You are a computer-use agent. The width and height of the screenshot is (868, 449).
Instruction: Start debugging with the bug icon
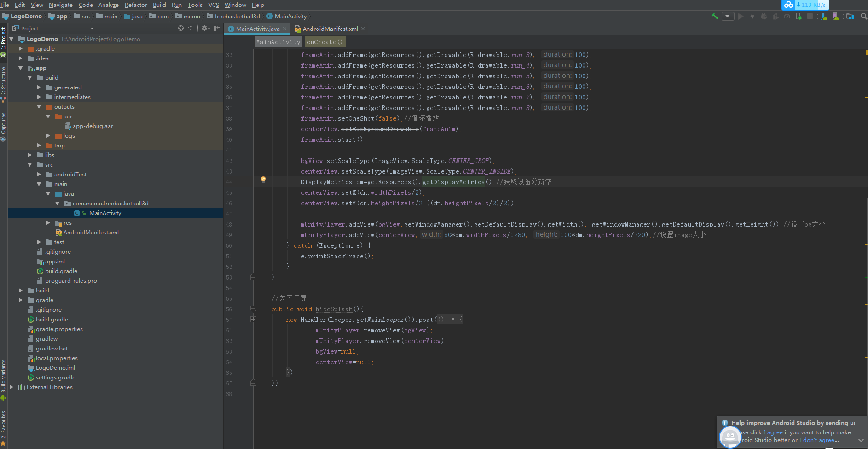click(x=764, y=16)
